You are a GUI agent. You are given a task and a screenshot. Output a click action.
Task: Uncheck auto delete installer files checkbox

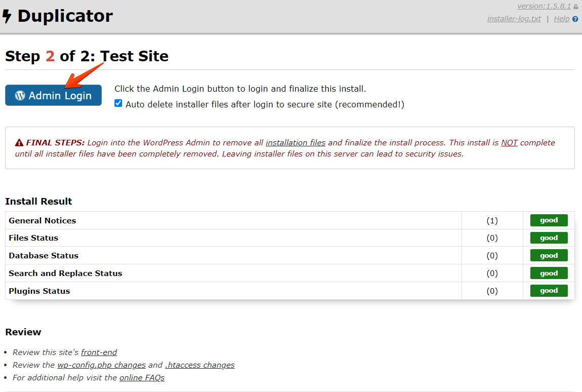tap(119, 103)
